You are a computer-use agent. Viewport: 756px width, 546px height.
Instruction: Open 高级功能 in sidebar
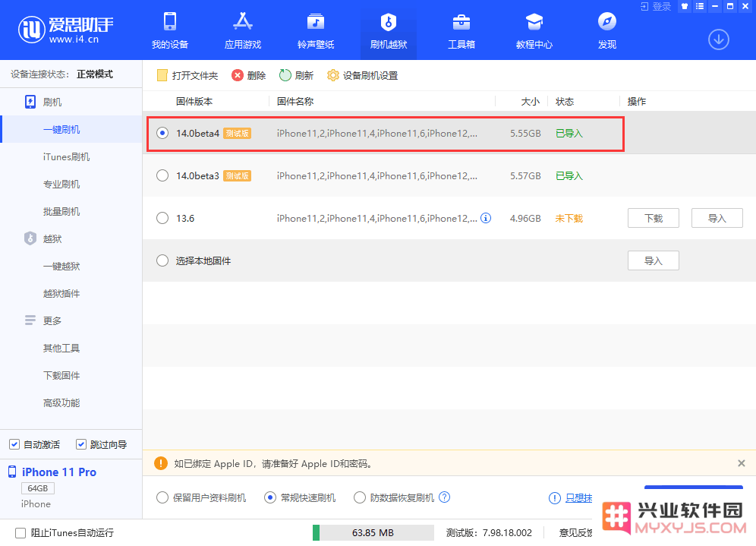[61, 402]
